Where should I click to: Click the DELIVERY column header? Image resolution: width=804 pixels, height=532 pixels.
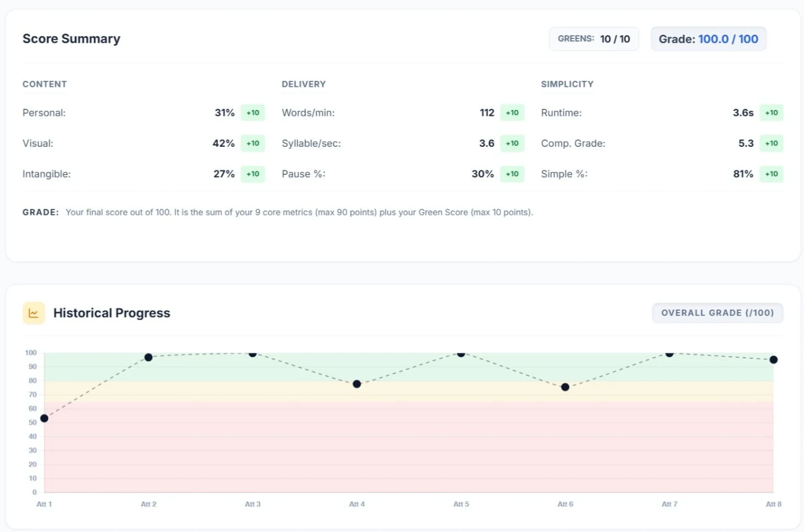tap(304, 84)
